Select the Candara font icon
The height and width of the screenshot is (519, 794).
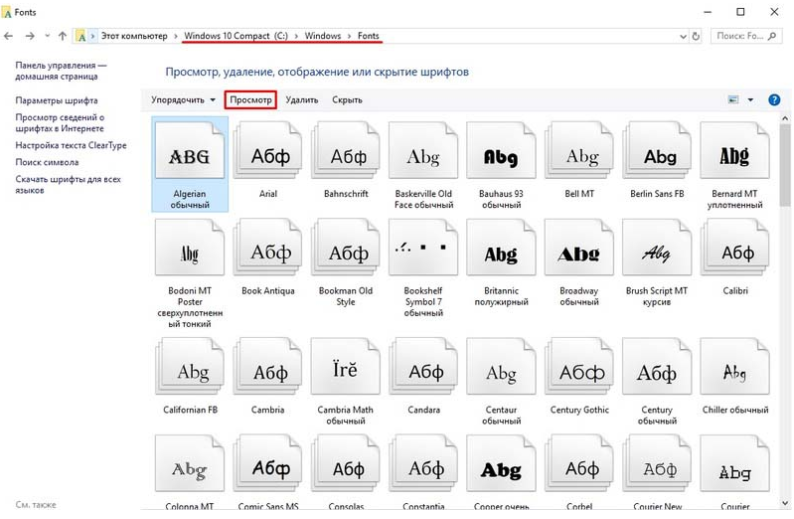(x=423, y=367)
